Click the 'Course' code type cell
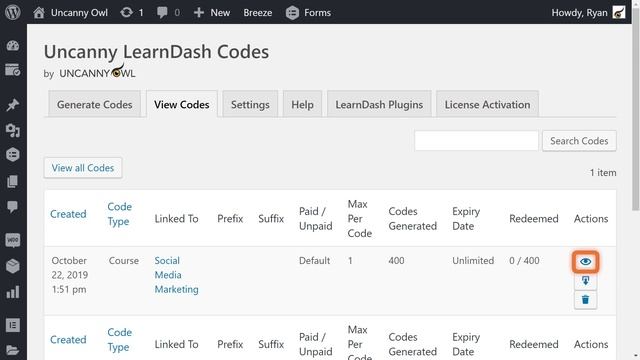The width and height of the screenshot is (640, 360). (124, 260)
